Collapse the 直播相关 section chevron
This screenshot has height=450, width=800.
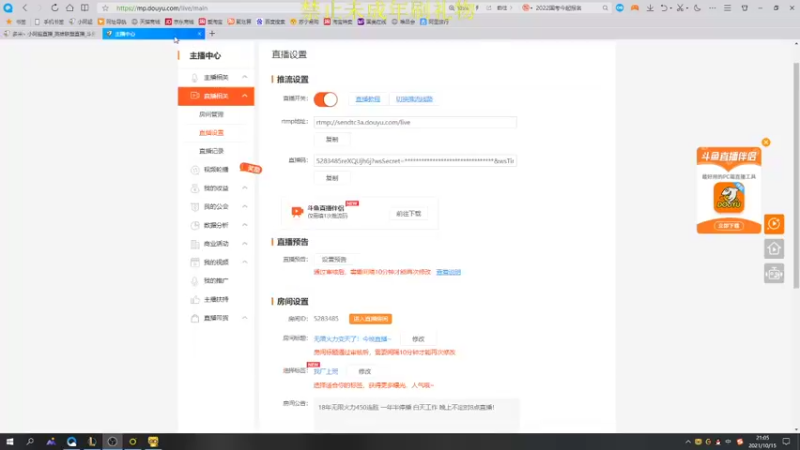click(244, 96)
